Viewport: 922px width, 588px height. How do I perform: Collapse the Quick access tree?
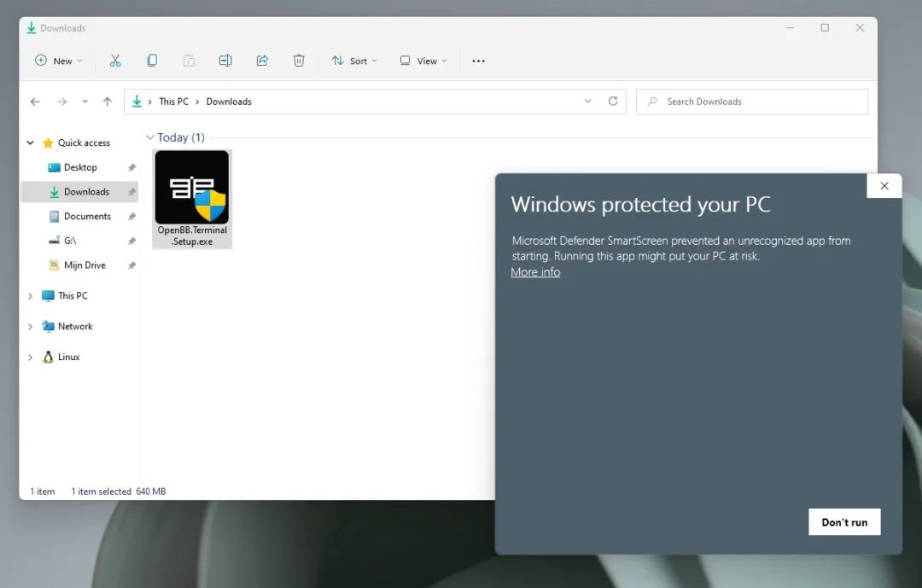coord(30,143)
